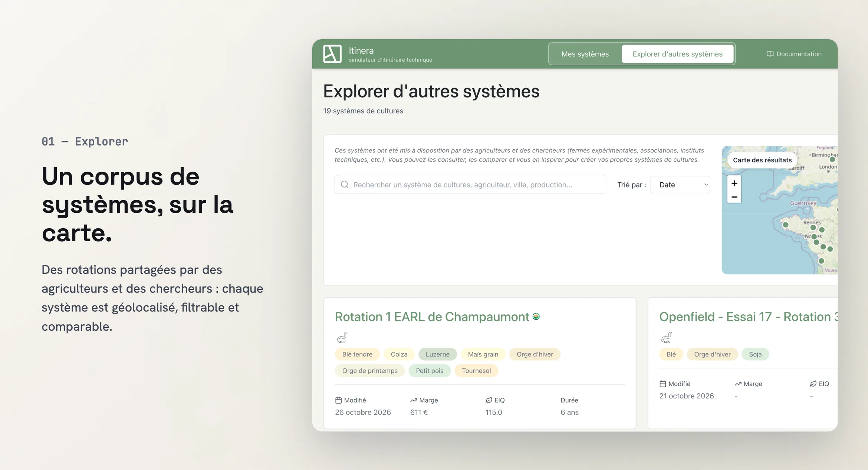Viewport: 868px width, 470px height.
Task: Click the 19 systèmes de cultures count
Action: pyautogui.click(x=363, y=111)
